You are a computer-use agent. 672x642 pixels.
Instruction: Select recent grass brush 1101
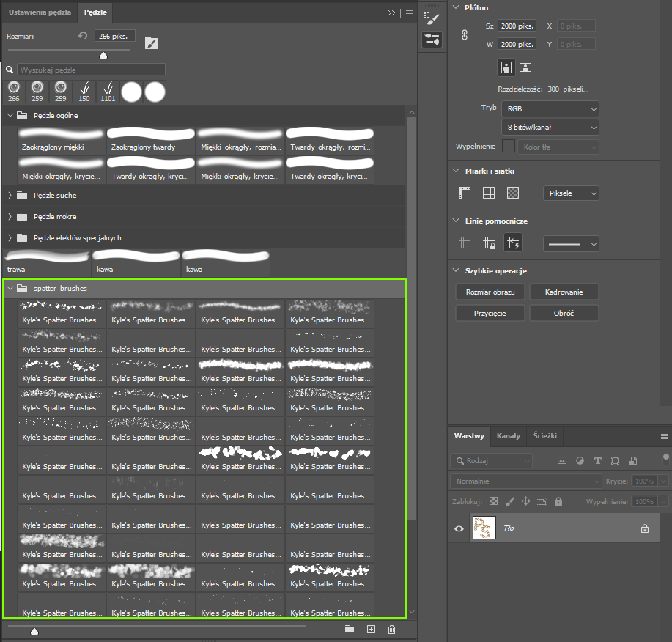click(x=108, y=92)
